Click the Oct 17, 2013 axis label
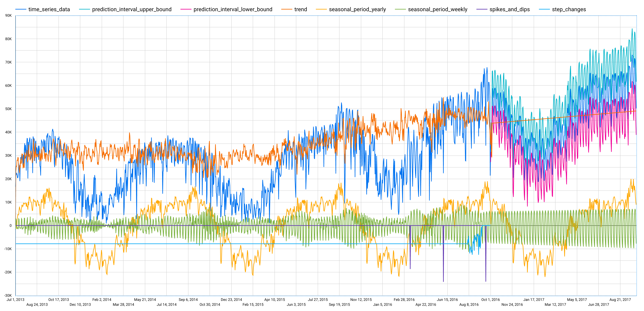This screenshot has height=311, width=644. [x=59, y=299]
